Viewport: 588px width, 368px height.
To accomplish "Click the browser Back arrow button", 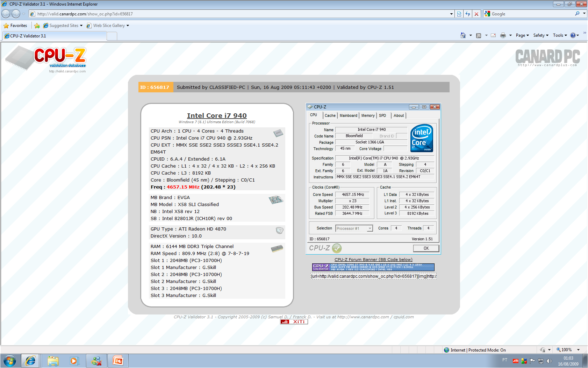I will (6, 14).
